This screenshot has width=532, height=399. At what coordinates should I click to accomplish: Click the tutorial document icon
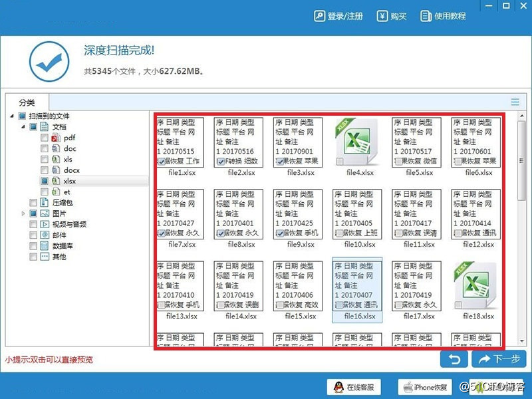[x=426, y=16]
